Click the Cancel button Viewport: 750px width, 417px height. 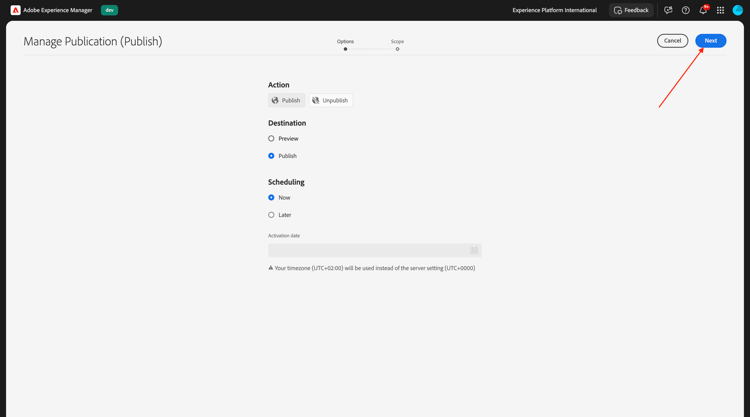[x=673, y=41]
